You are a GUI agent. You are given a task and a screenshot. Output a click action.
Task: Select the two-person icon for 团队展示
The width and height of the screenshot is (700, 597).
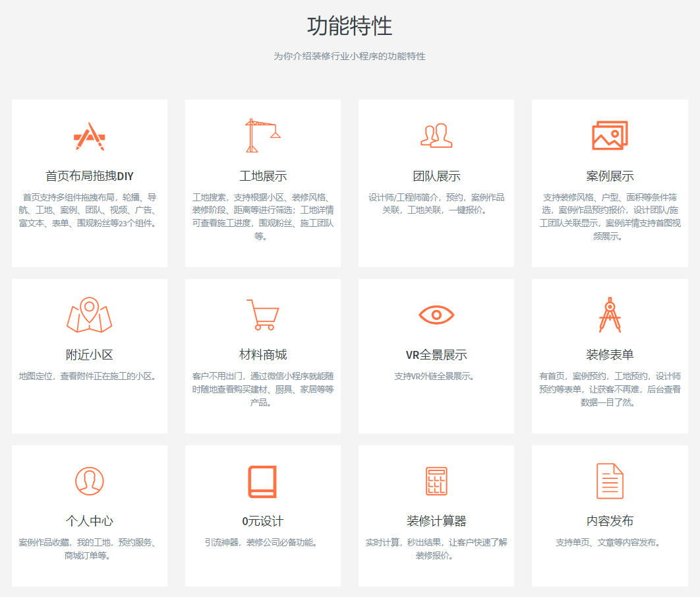[x=436, y=136]
